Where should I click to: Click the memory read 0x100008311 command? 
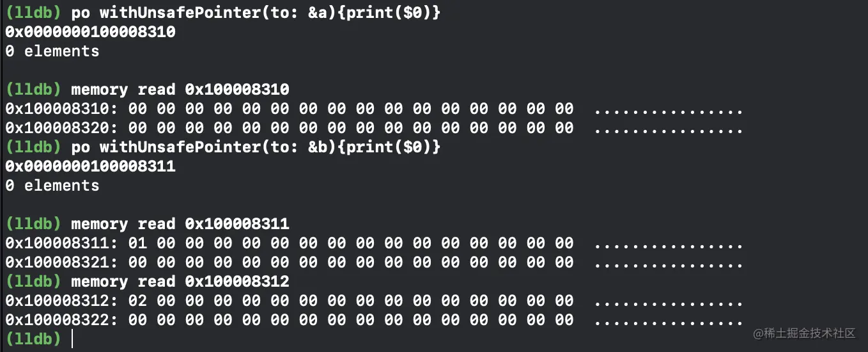tap(180, 224)
